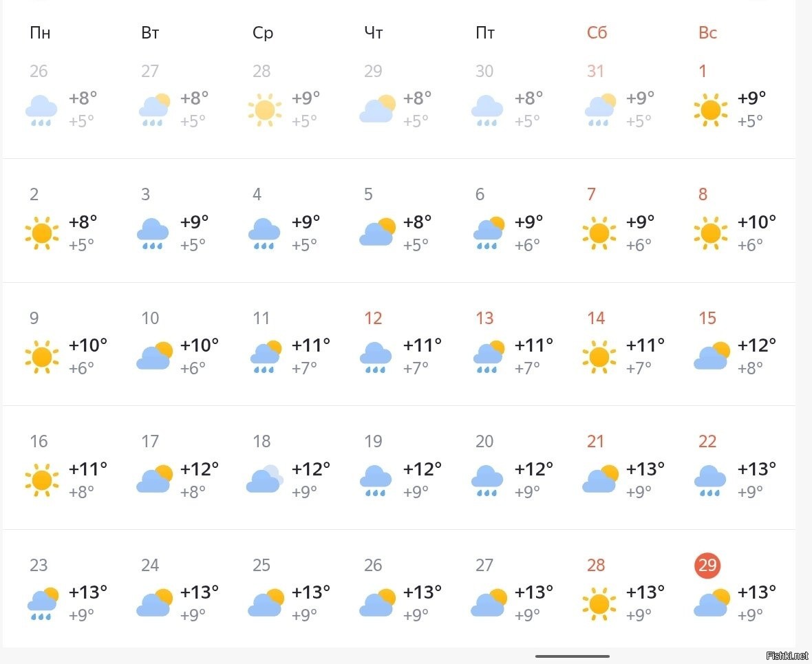Click the rain cloud icon for day 22
Viewport: 812px width, 664px height.
point(710,481)
